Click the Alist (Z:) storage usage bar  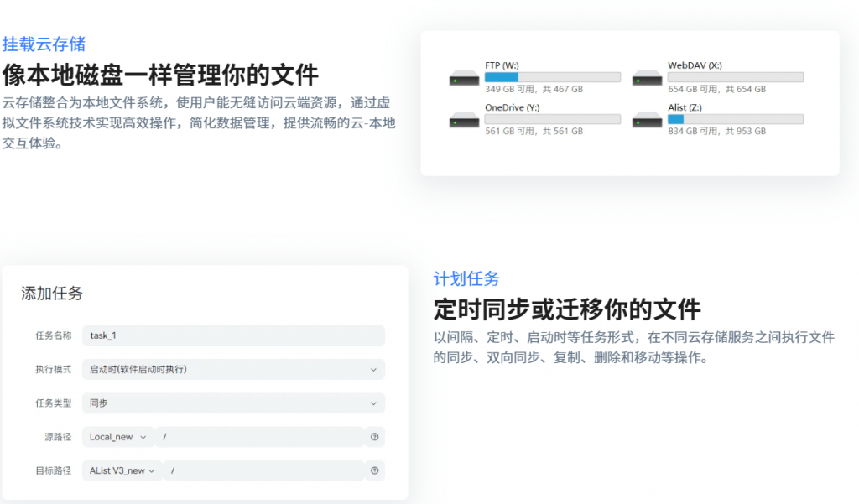click(735, 119)
